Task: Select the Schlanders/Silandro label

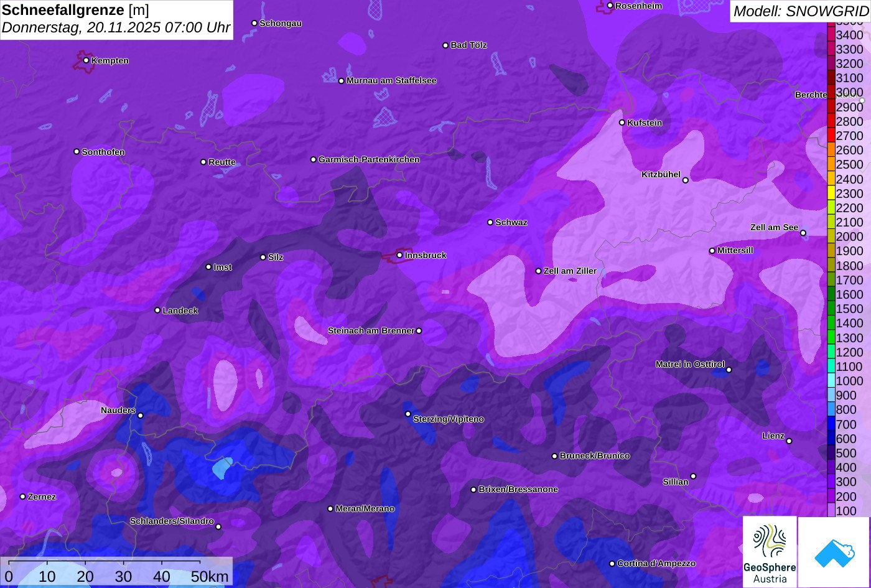Action: pyautogui.click(x=172, y=521)
